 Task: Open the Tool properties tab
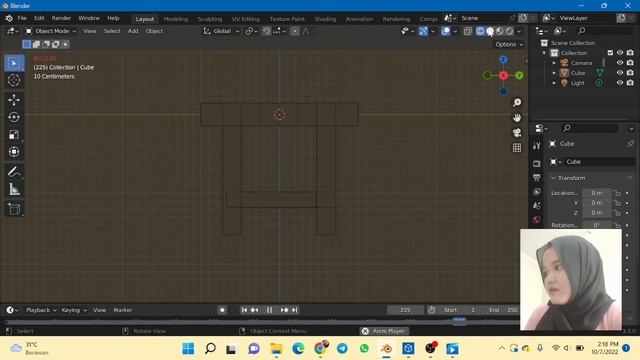(537, 146)
